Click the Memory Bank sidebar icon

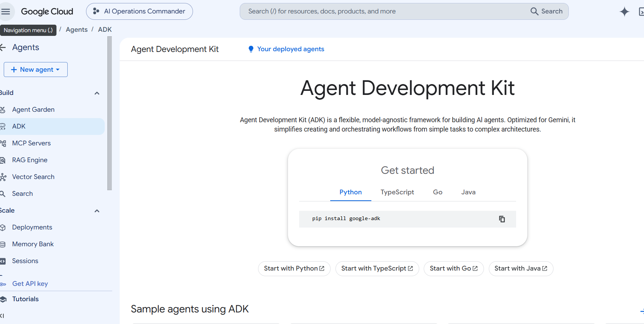(3, 244)
